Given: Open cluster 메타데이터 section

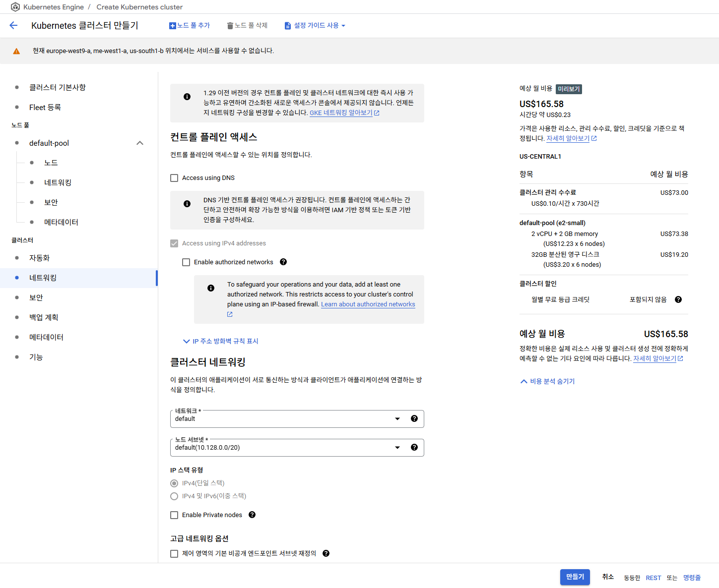Looking at the screenshot, I should [x=47, y=337].
